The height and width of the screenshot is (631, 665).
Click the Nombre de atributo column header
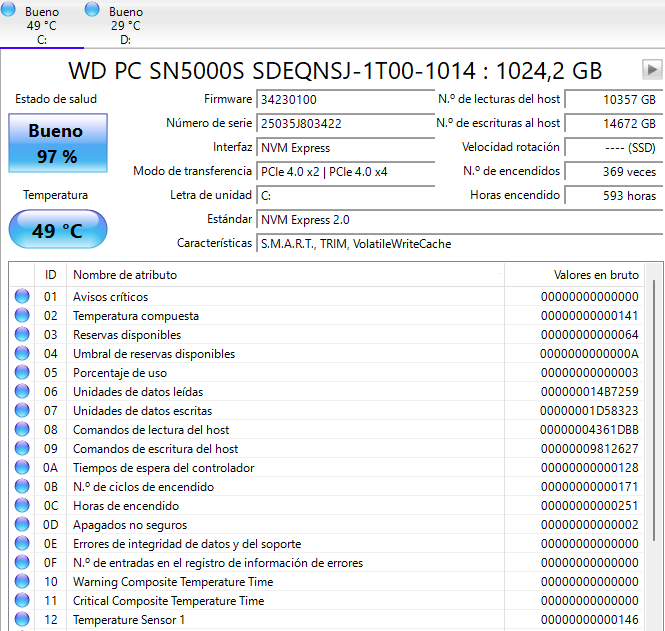pyautogui.click(x=125, y=274)
